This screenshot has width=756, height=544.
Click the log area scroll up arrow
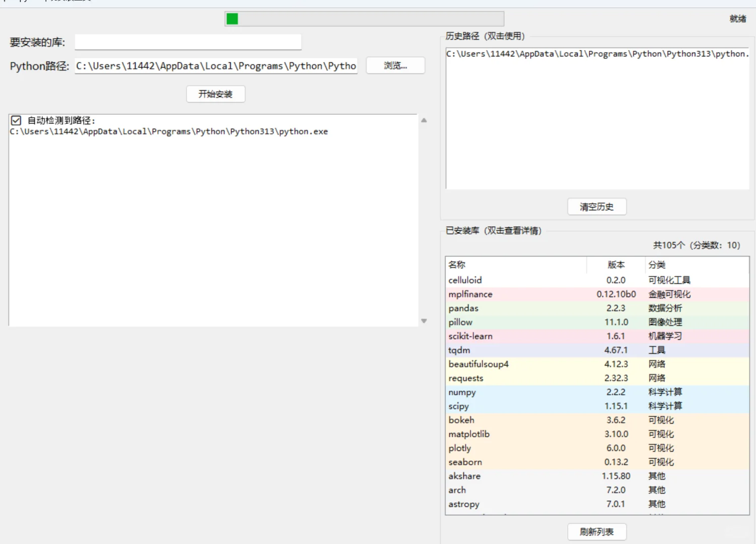424,120
